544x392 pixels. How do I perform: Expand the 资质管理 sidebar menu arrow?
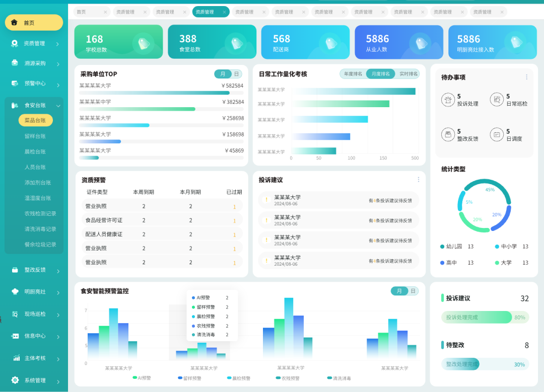coord(57,44)
